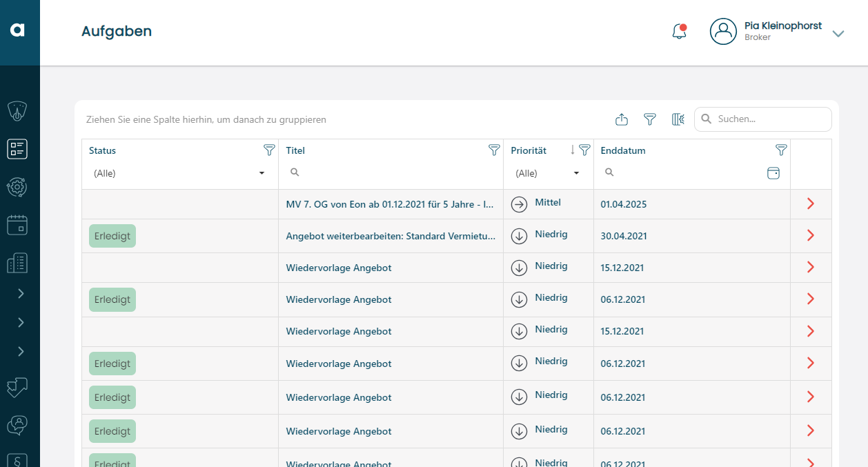This screenshot has height=467, width=868.
Task: Open the paragraph sign icon in sidebar
Action: pyautogui.click(x=17, y=460)
